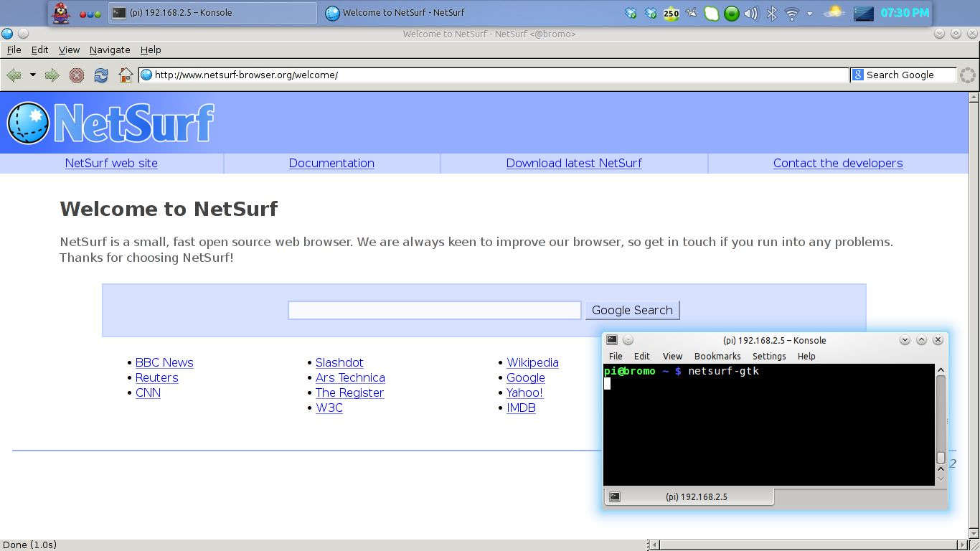
Task: Click the green blob tray icon
Action: click(711, 13)
